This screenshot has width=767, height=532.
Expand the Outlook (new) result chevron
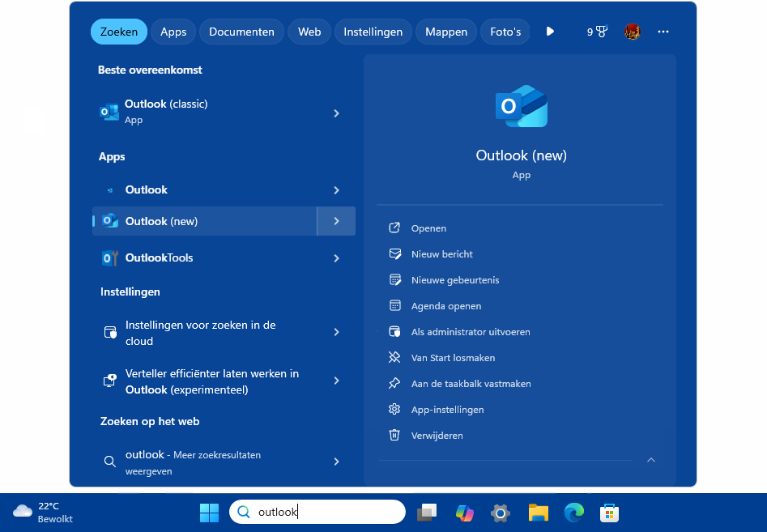click(x=337, y=221)
